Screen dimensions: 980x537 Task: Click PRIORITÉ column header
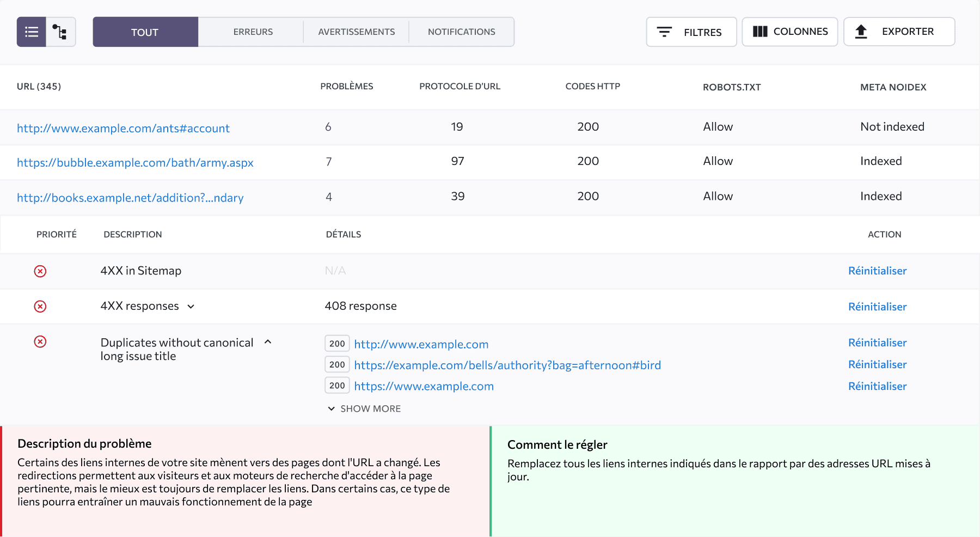57,234
